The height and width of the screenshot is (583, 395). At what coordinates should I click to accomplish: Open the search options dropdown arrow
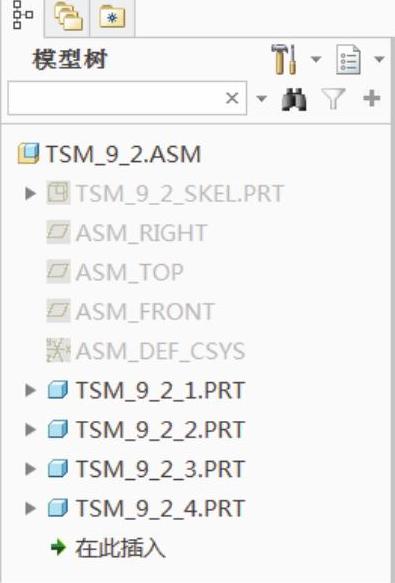point(261,99)
